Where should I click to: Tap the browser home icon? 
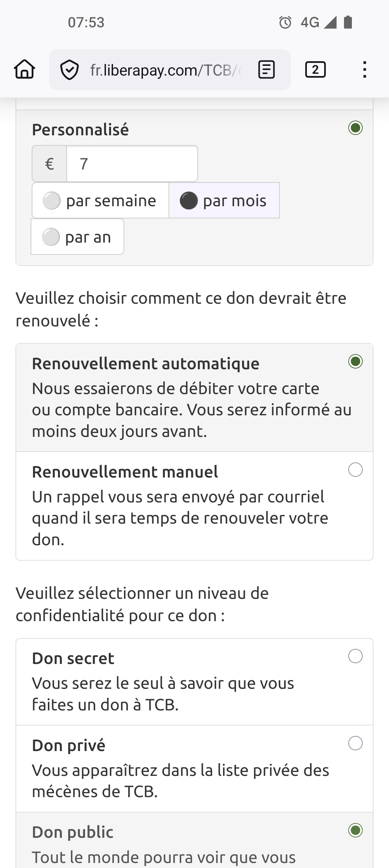pyautogui.click(x=24, y=69)
